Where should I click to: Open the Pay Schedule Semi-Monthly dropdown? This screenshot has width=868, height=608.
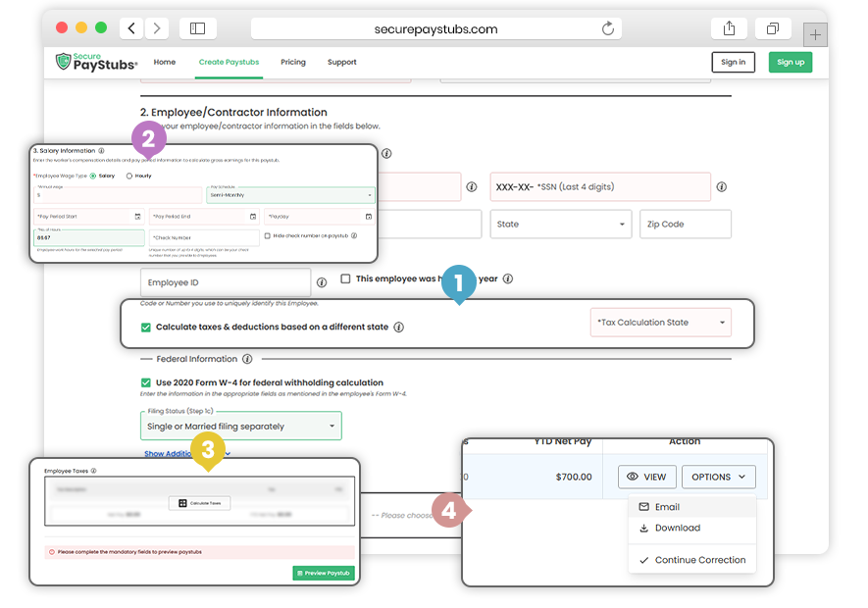tap(289, 197)
